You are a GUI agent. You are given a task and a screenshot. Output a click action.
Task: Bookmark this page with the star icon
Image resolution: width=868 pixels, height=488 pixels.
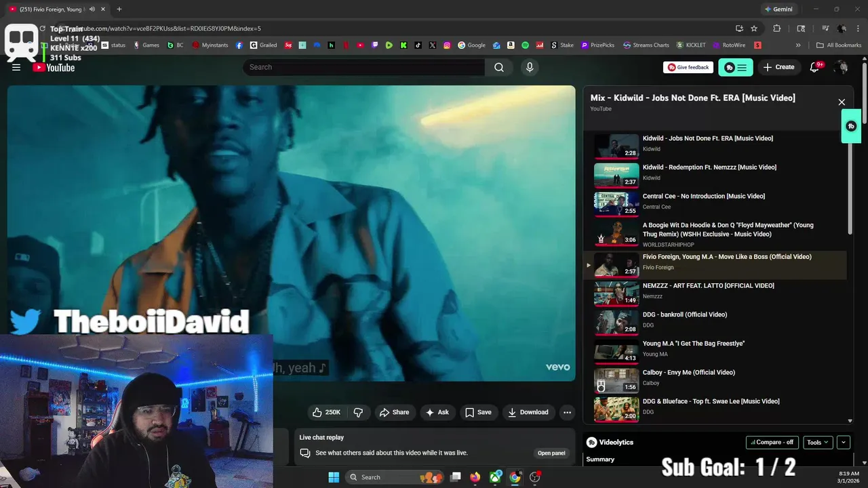point(754,28)
